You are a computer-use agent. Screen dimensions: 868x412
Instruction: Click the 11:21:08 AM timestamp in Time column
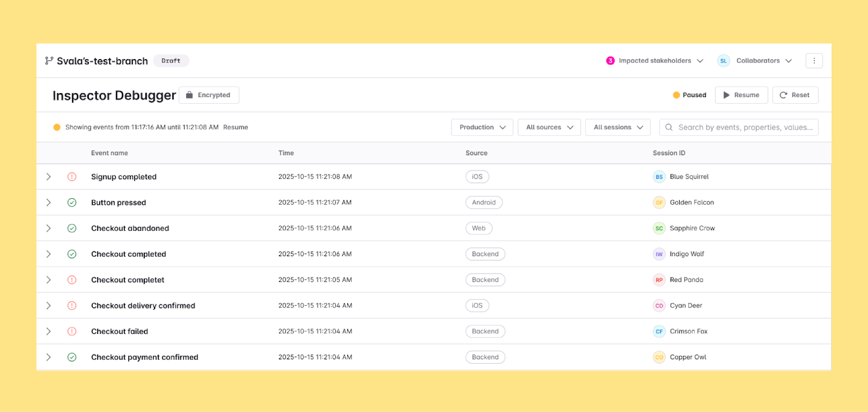tap(315, 177)
